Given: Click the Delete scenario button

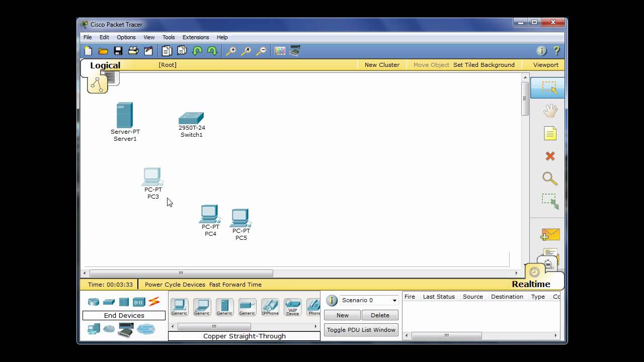Looking at the screenshot, I should (380, 315).
